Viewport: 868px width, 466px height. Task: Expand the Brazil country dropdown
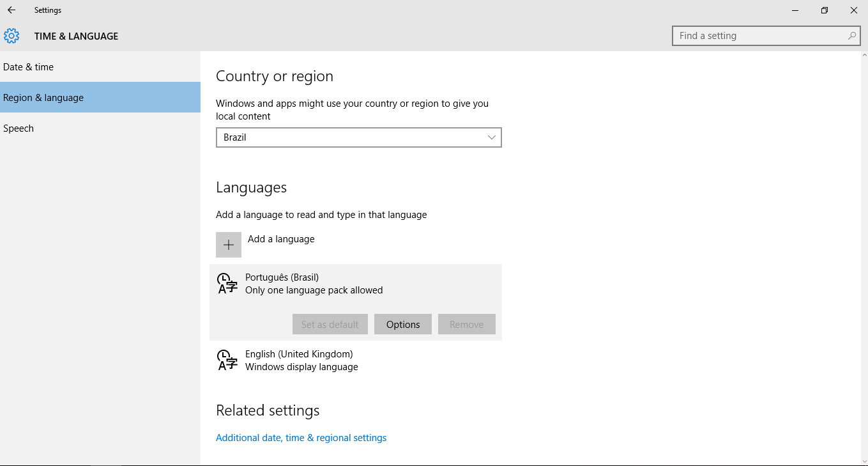click(359, 137)
